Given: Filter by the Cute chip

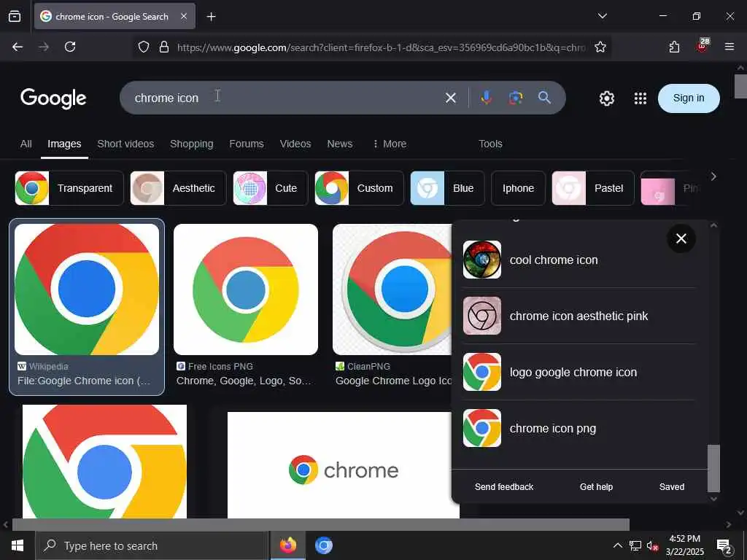Looking at the screenshot, I should tap(271, 188).
